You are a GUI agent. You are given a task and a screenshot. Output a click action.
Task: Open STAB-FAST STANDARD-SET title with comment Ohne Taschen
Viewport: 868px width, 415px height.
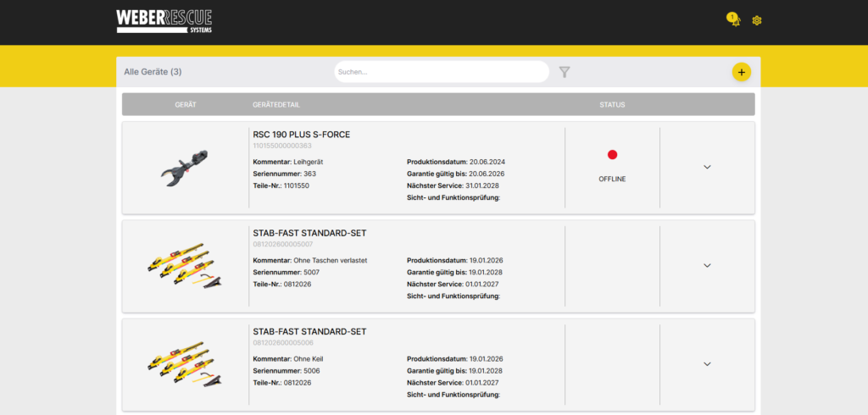coord(309,233)
